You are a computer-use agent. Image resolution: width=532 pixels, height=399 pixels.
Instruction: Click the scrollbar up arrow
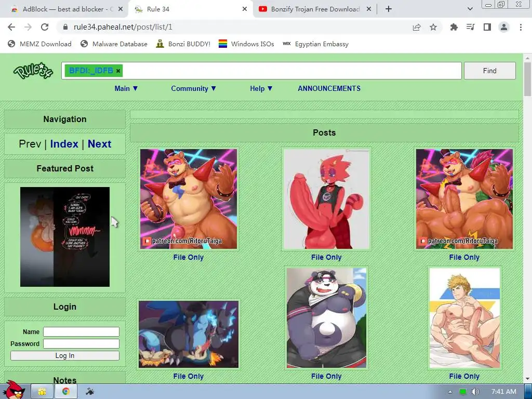[x=527, y=58]
